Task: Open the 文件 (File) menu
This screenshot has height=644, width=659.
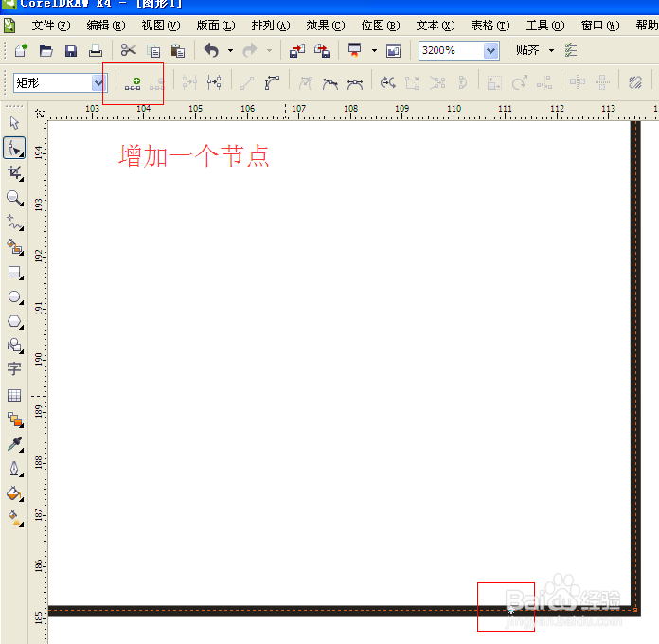Action: 51,26
